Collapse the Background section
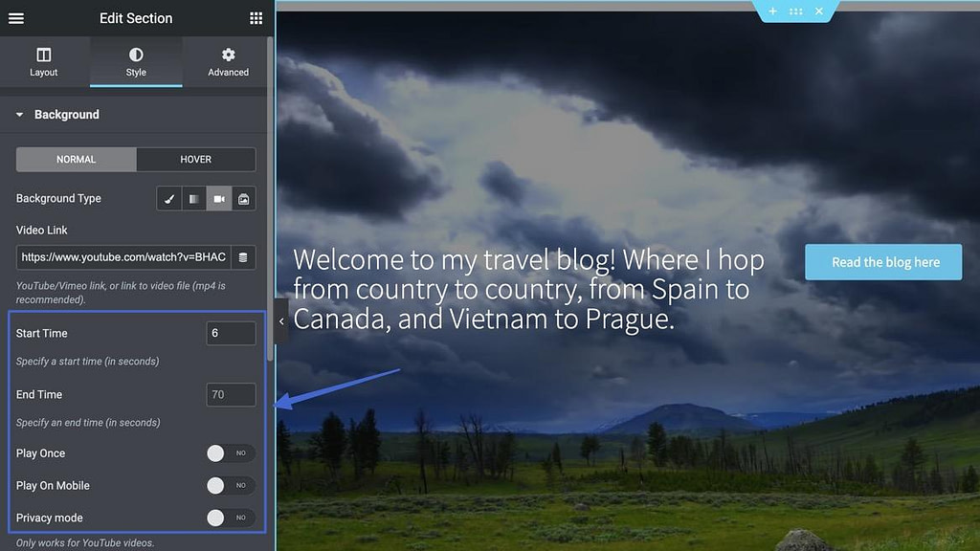 [19, 114]
